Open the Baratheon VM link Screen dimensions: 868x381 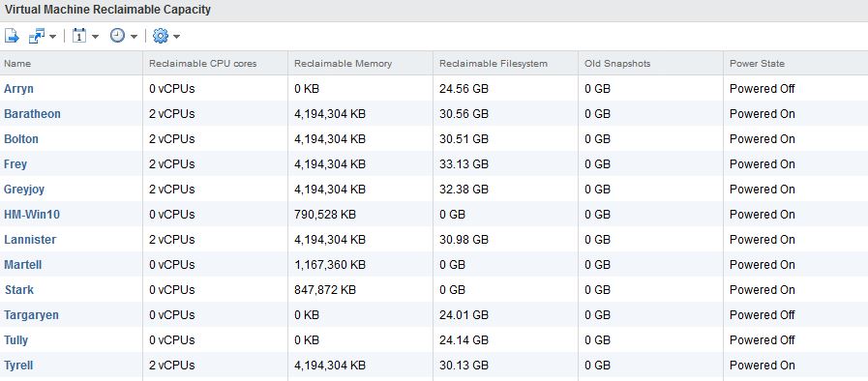click(32, 114)
